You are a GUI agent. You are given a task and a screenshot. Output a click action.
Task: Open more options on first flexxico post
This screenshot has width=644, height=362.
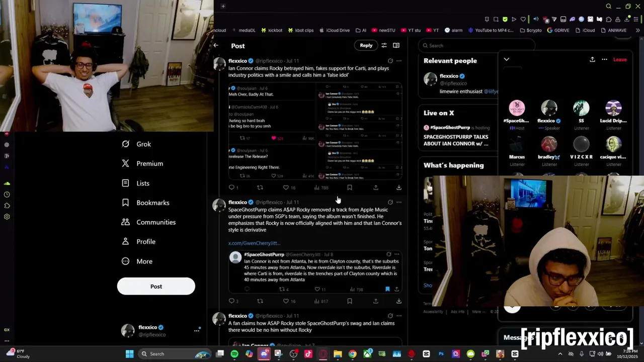(x=399, y=61)
